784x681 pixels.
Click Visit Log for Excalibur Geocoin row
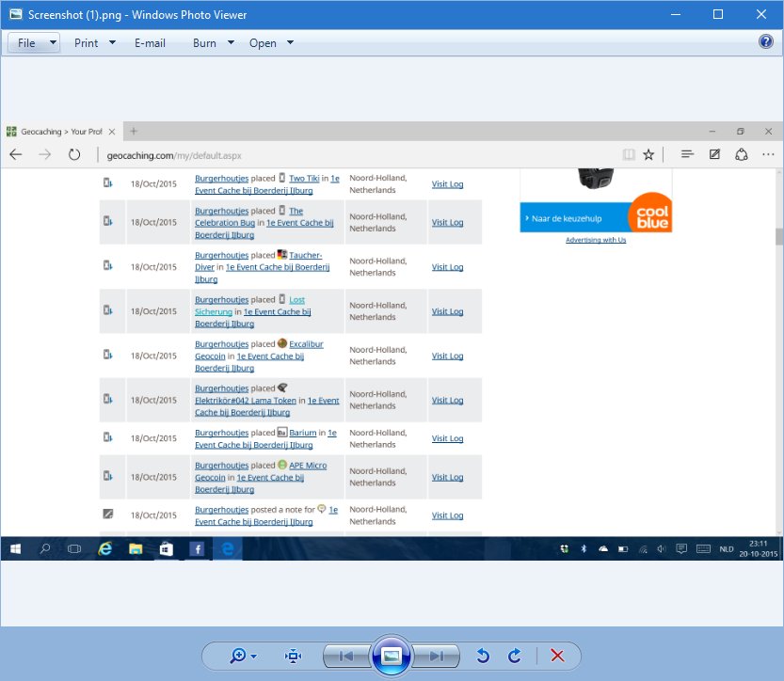pyautogui.click(x=447, y=356)
